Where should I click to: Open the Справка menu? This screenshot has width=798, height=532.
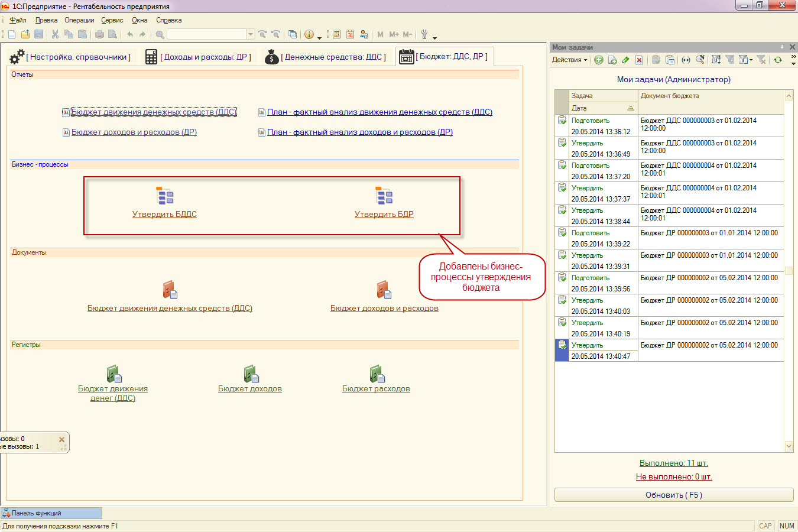pos(169,20)
